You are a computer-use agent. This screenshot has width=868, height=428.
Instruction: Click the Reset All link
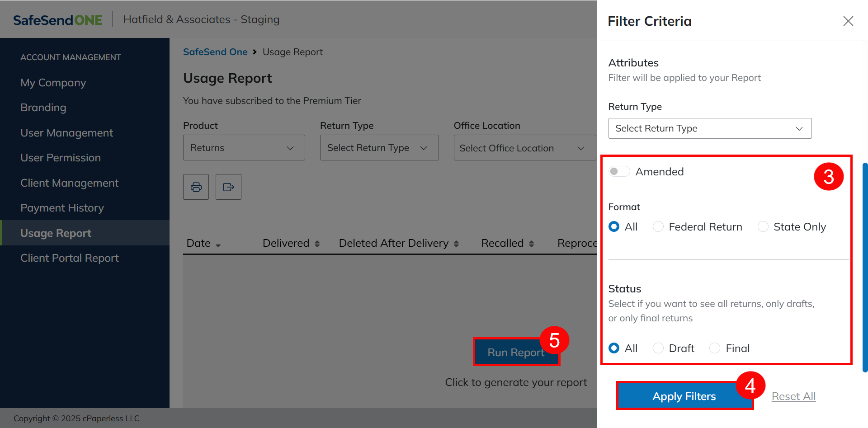tap(793, 396)
